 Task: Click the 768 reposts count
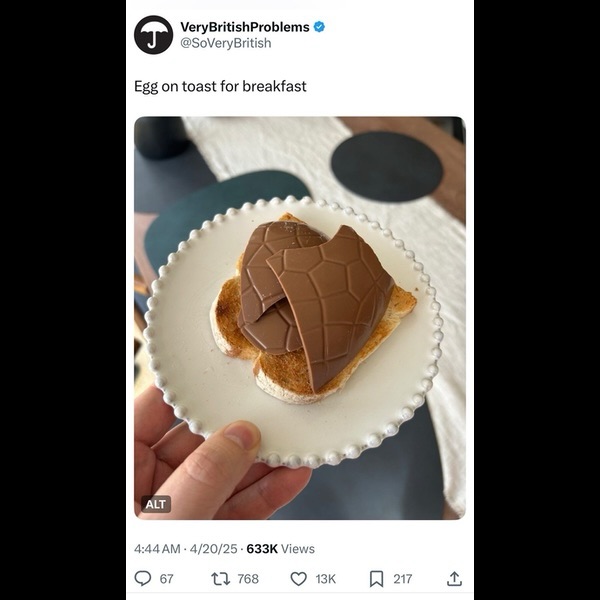point(247,579)
